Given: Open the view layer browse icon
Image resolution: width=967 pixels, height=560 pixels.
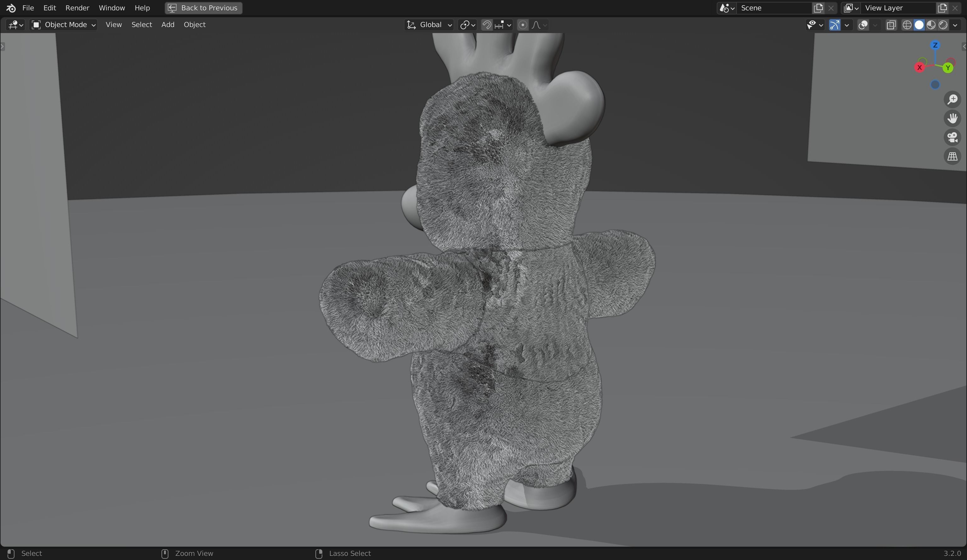Looking at the screenshot, I should [851, 8].
